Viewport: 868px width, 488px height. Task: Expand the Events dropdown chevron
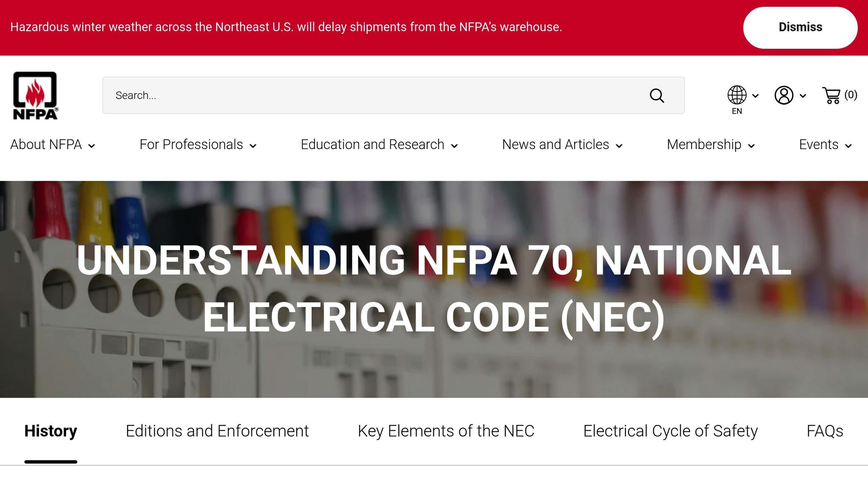pyautogui.click(x=848, y=145)
